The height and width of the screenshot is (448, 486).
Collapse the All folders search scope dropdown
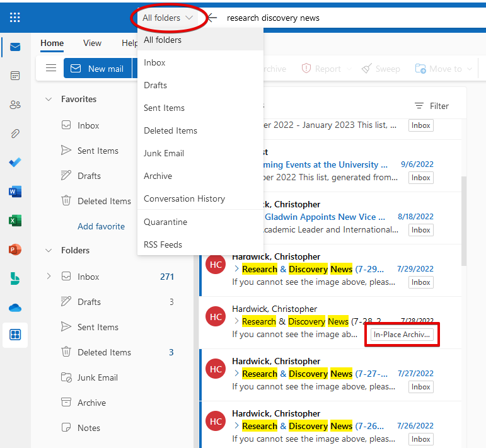coord(168,18)
